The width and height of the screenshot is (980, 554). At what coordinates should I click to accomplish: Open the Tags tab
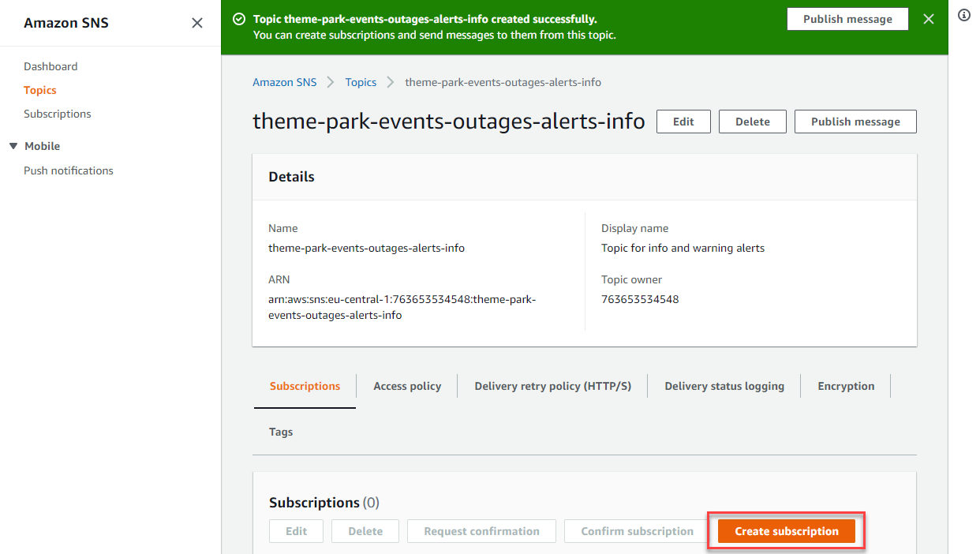tap(281, 432)
